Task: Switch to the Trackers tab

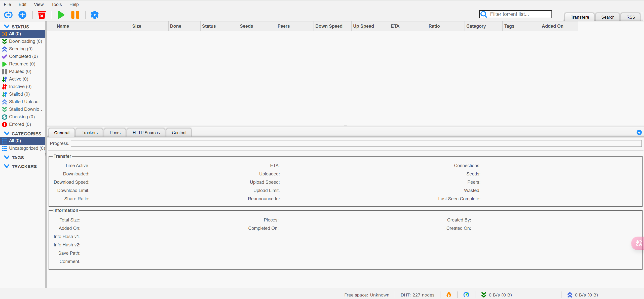Action: tap(90, 133)
